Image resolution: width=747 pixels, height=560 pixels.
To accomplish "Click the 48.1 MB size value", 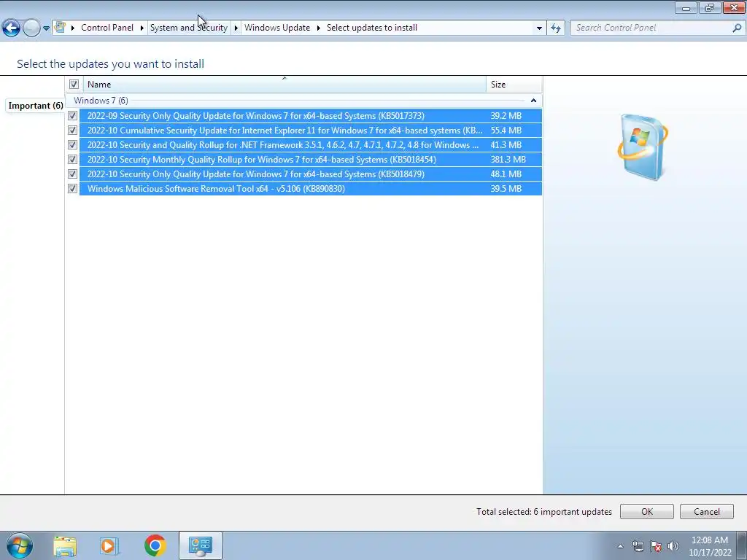I will tap(506, 174).
